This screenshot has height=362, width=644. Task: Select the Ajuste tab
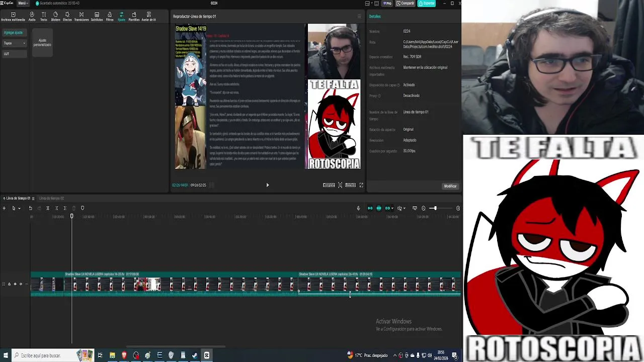[121, 17]
